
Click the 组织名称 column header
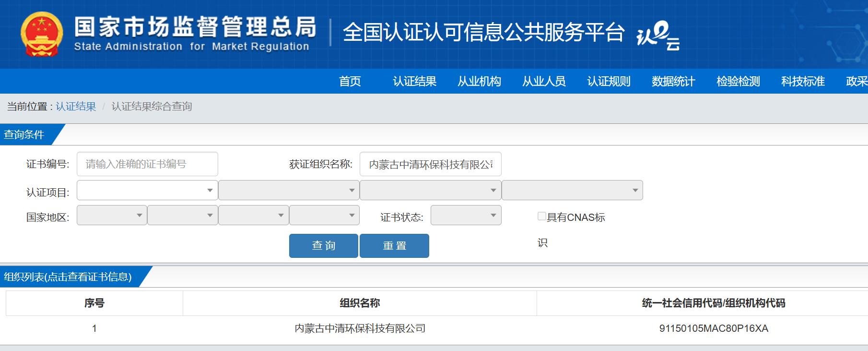coord(360,303)
